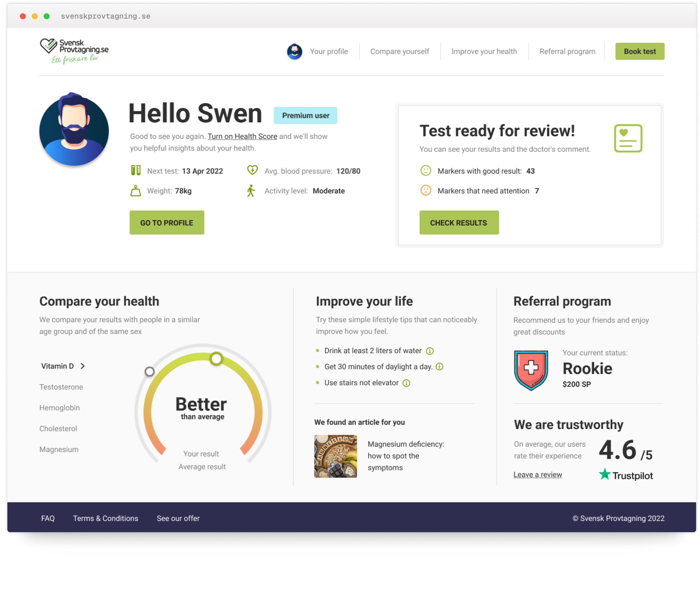Click the svenskprovtagning.se address bar
Screen dimensions: 700x592
(105, 16)
